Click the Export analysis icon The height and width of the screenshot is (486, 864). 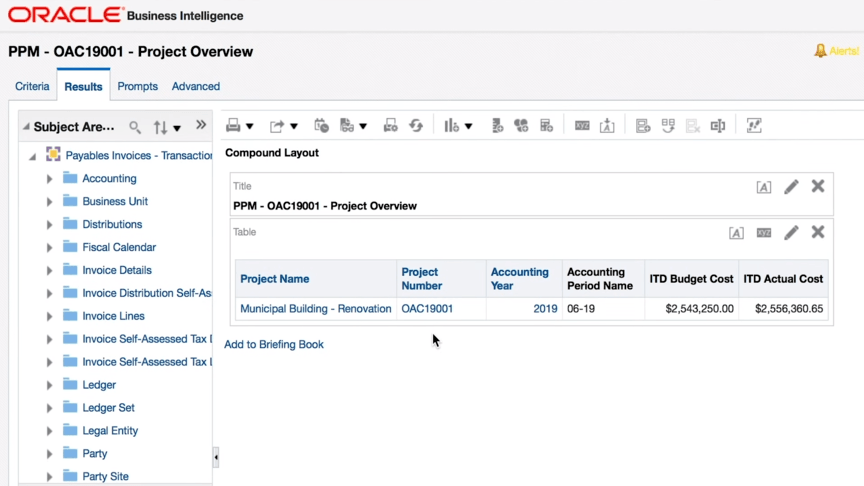(277, 126)
